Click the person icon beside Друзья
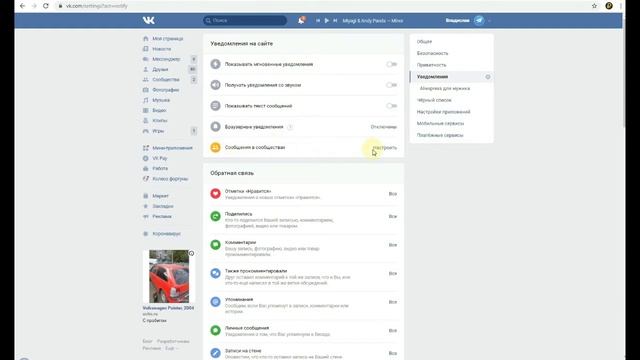The image size is (640, 360). [x=146, y=69]
